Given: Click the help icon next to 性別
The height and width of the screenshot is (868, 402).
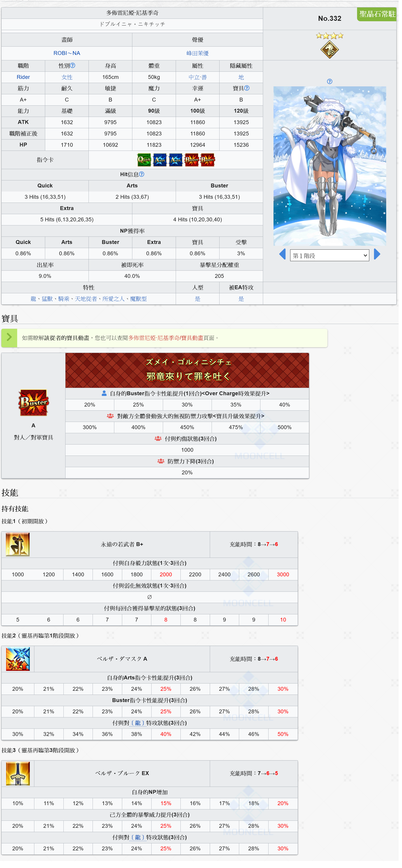Looking at the screenshot, I should pyautogui.click(x=73, y=66).
